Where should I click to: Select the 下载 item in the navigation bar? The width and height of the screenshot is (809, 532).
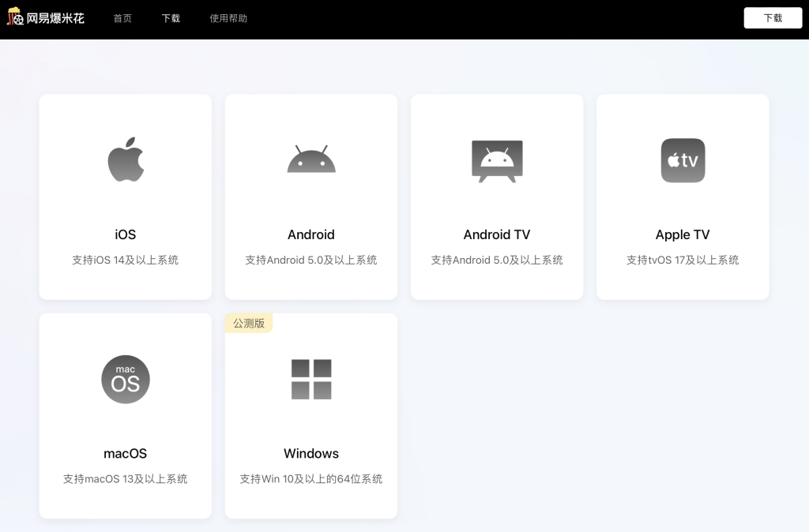coord(171,18)
